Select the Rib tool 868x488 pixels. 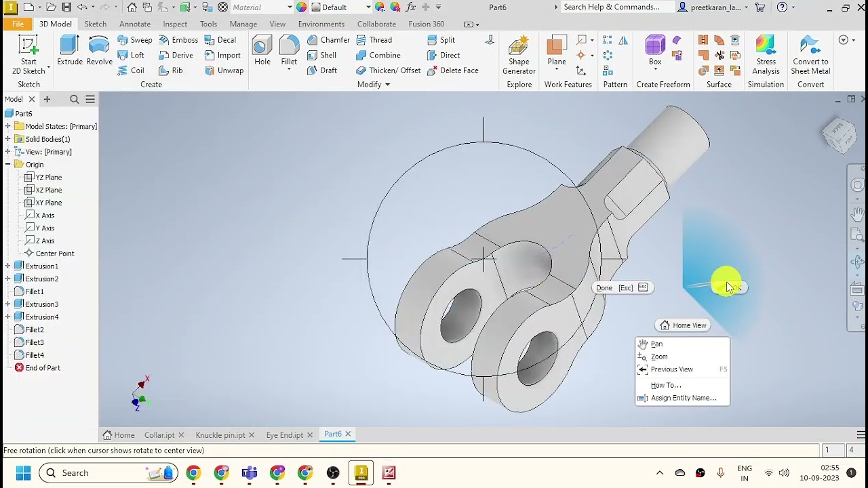pos(171,70)
